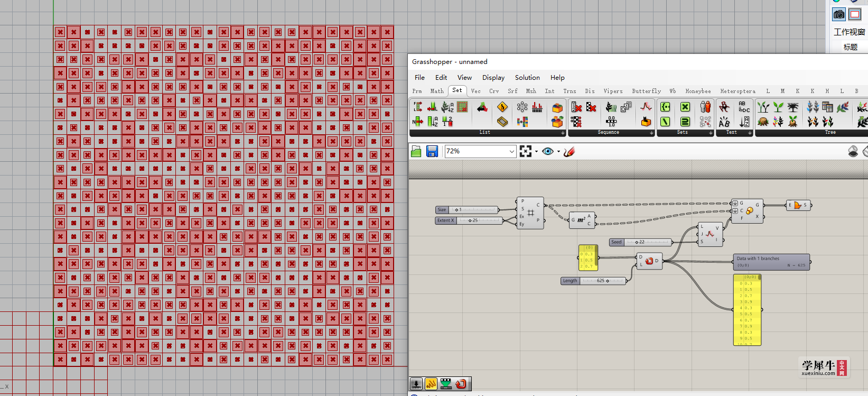The height and width of the screenshot is (396, 868).
Task: Select the Range 0.0–1.0 icon
Action: (x=611, y=122)
